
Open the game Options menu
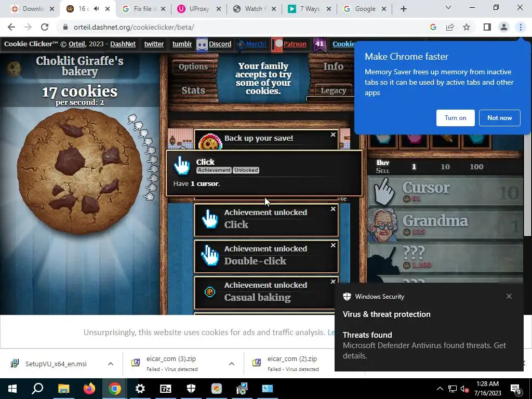(193, 66)
